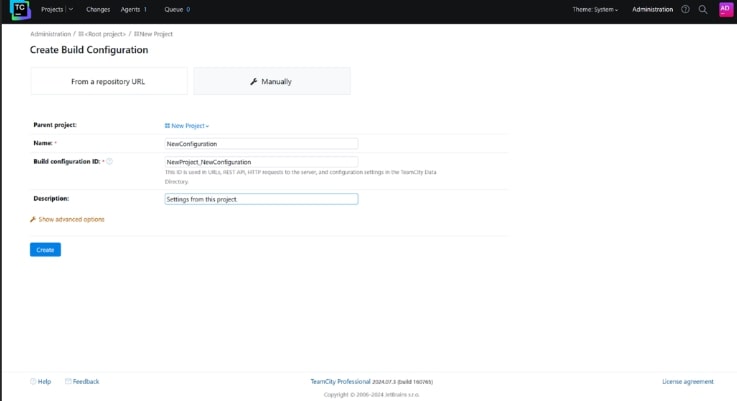Open the search magnifier icon

(x=703, y=9)
